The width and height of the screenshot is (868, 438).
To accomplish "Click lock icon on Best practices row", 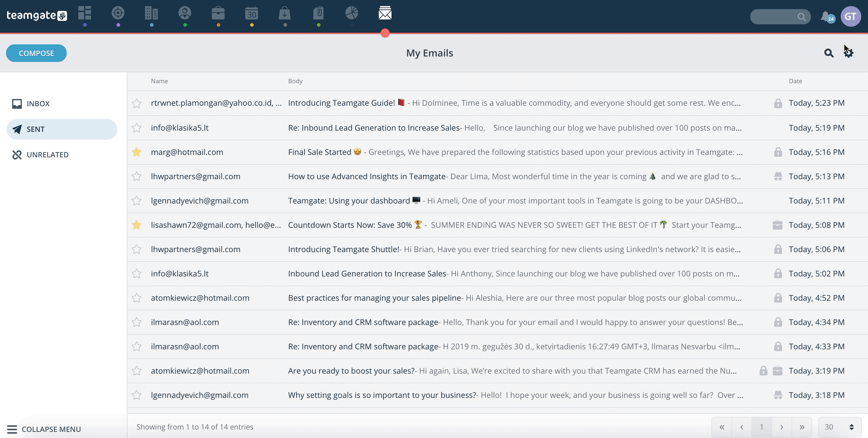I will (778, 298).
